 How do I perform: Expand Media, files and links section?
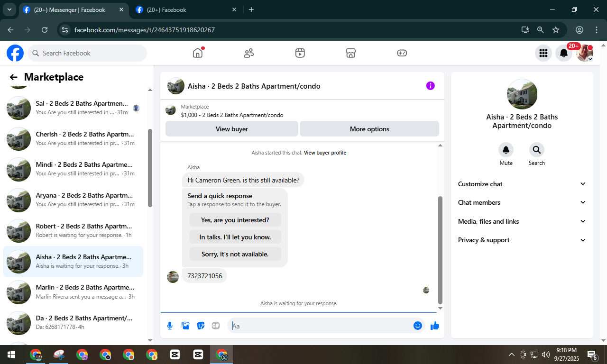(522, 221)
